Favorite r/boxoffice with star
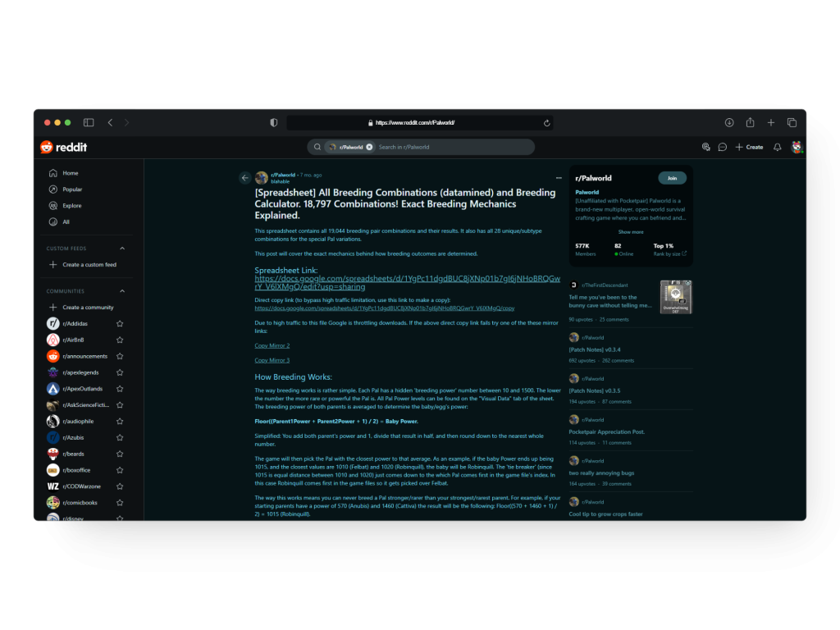The image size is (840, 630). coord(120,470)
